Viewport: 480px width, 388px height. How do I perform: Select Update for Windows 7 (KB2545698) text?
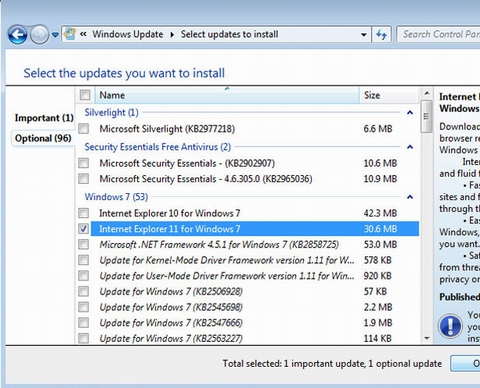(x=171, y=307)
